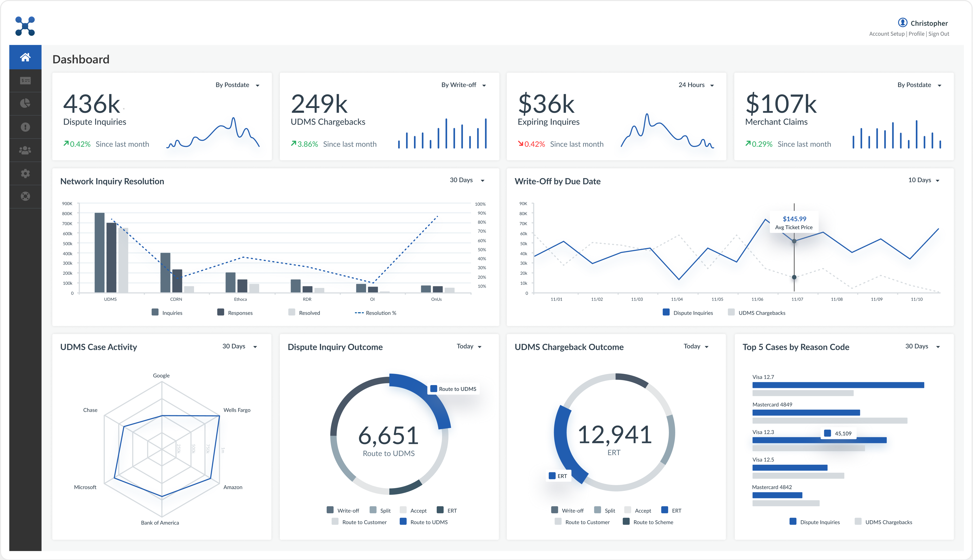This screenshot has height=560, width=973.
Task: Open the payments/transactions sidebar icon
Action: (25, 80)
